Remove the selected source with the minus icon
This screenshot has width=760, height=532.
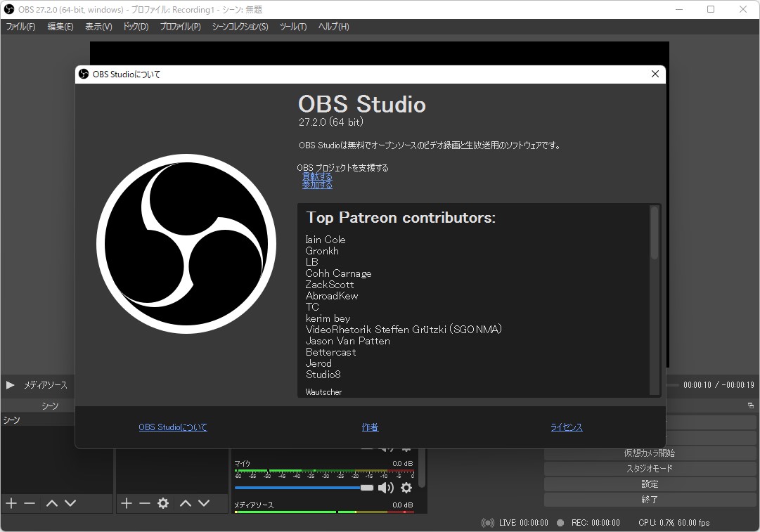pyautogui.click(x=143, y=502)
